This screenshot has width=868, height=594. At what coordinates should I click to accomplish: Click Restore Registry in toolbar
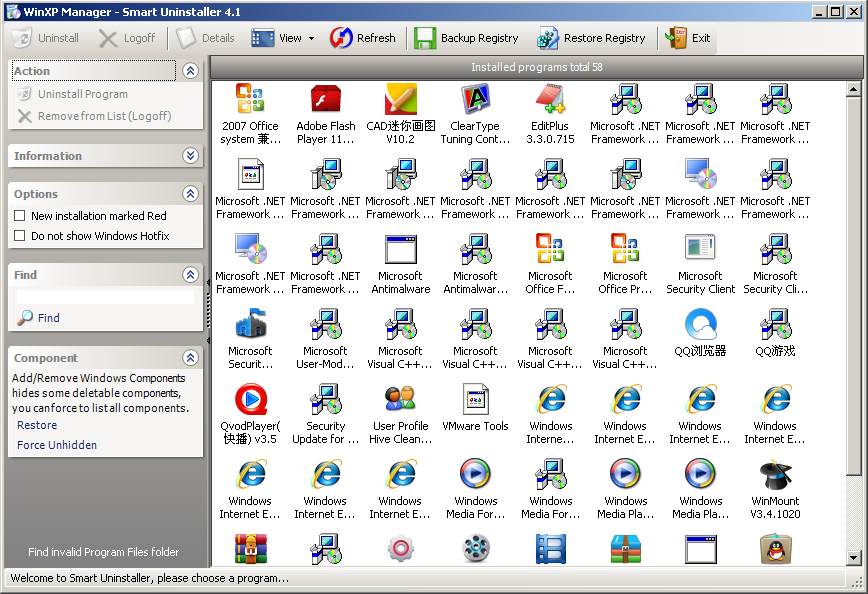coord(591,38)
